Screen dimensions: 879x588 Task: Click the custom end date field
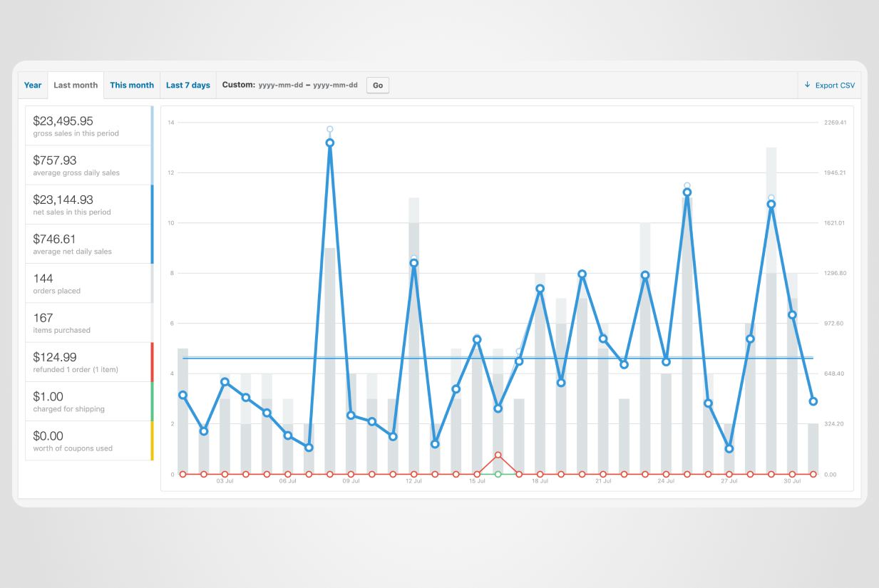point(335,85)
